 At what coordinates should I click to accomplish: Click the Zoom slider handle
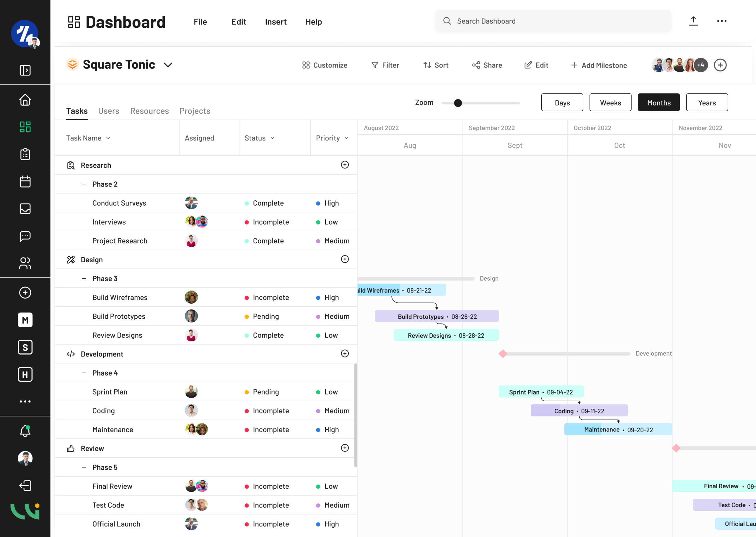click(458, 103)
